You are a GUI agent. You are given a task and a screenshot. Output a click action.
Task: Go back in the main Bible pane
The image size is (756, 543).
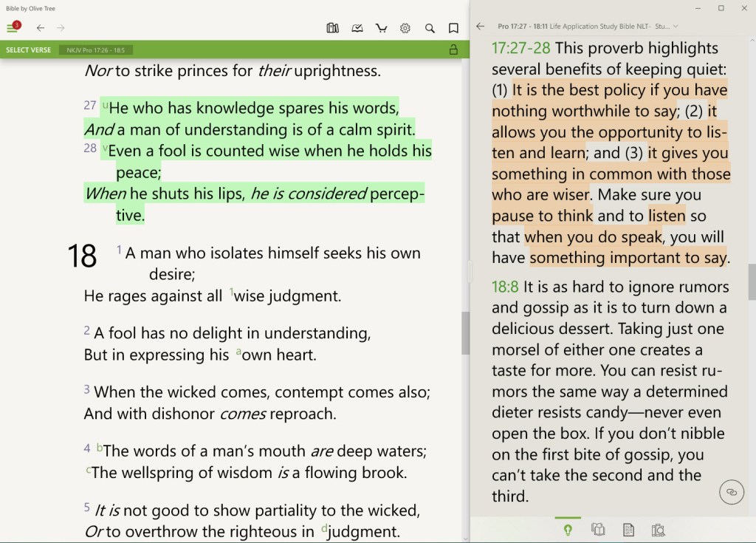[41, 28]
